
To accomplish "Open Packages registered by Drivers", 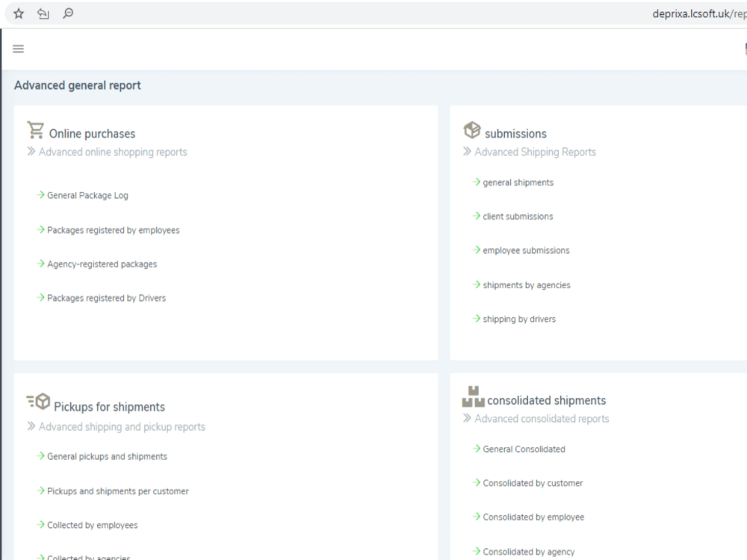I will [107, 298].
